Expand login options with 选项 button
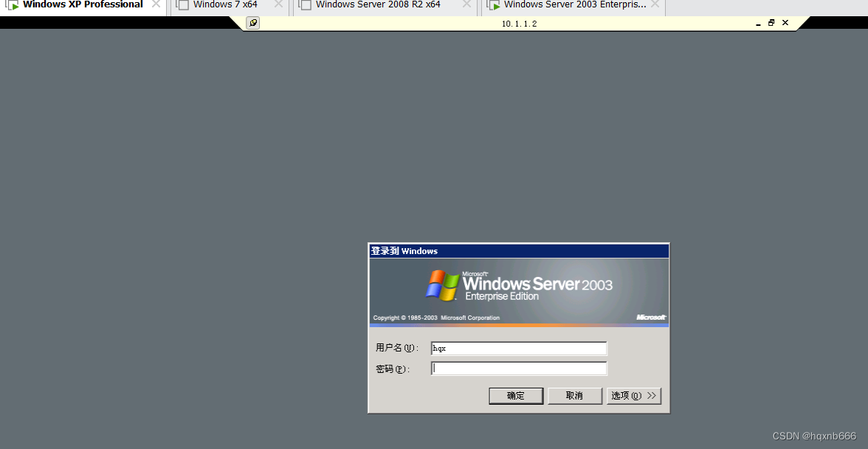 pos(634,396)
